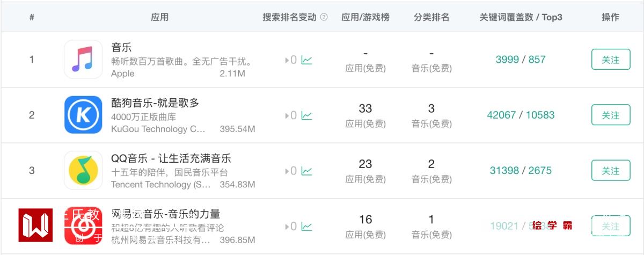Click keyword coverage 3999 / 857
This screenshot has height=255, width=644.
(x=520, y=60)
